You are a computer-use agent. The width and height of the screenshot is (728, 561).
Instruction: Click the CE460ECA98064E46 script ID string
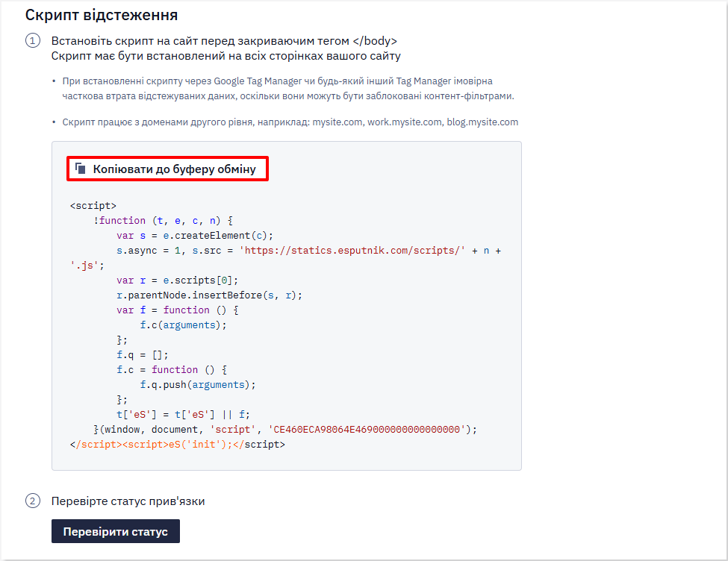(370, 430)
